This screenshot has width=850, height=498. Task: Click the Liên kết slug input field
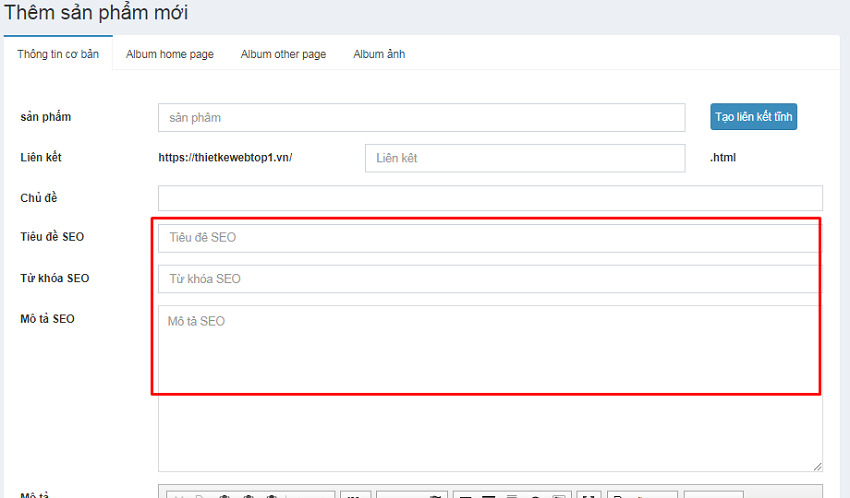(x=524, y=158)
